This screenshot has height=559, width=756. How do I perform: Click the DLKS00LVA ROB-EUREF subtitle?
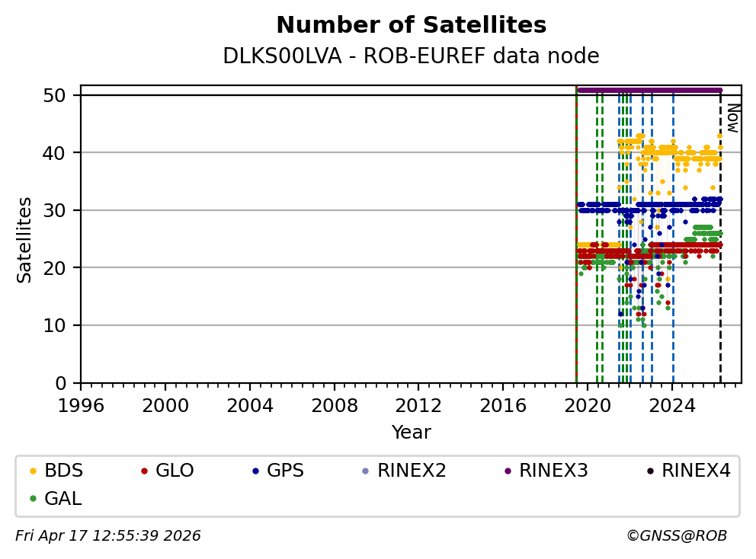tap(411, 56)
